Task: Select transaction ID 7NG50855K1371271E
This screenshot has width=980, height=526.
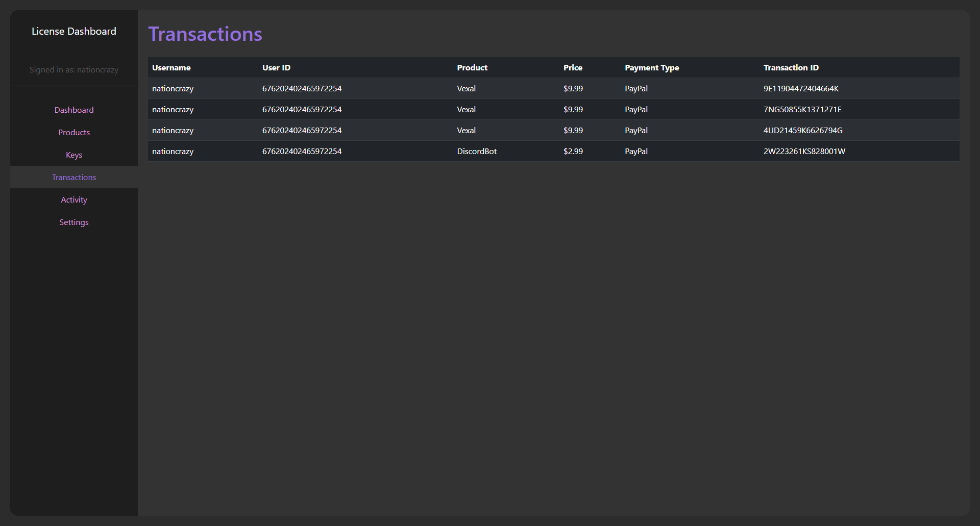Action: (802, 110)
